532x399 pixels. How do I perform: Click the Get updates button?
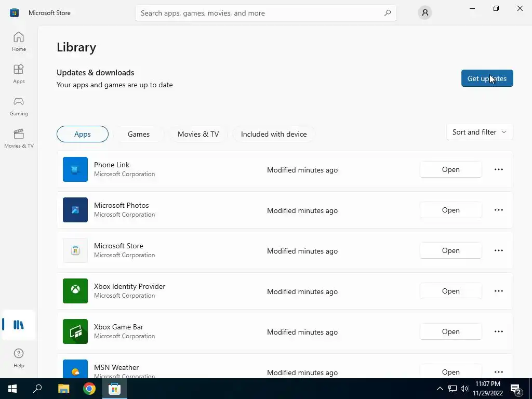click(487, 78)
